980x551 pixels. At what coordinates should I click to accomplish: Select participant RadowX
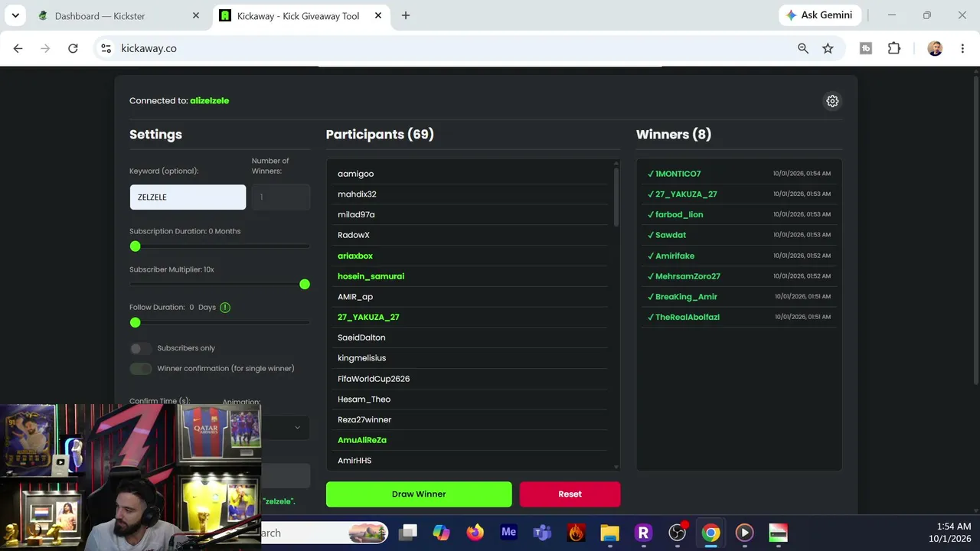(x=354, y=235)
